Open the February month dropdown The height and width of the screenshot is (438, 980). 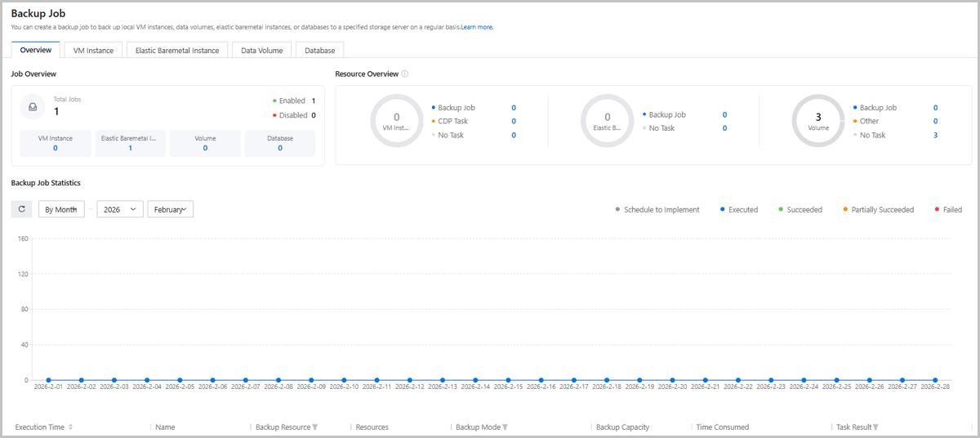click(170, 210)
